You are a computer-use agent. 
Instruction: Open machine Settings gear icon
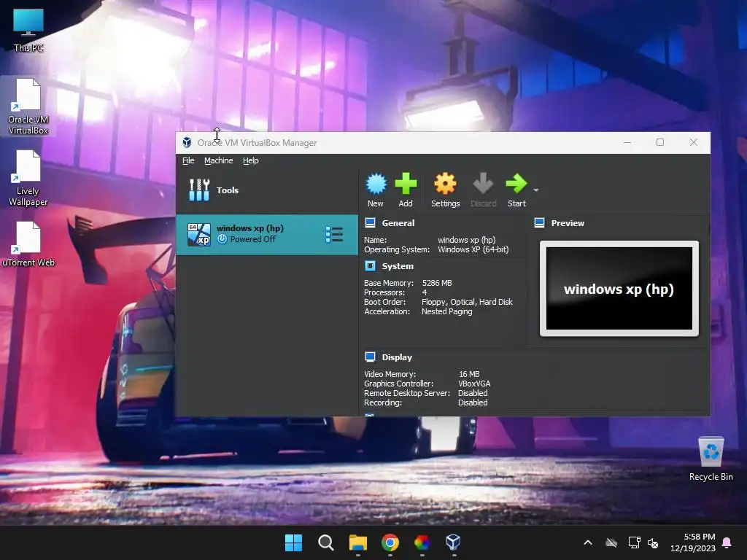pos(445,184)
